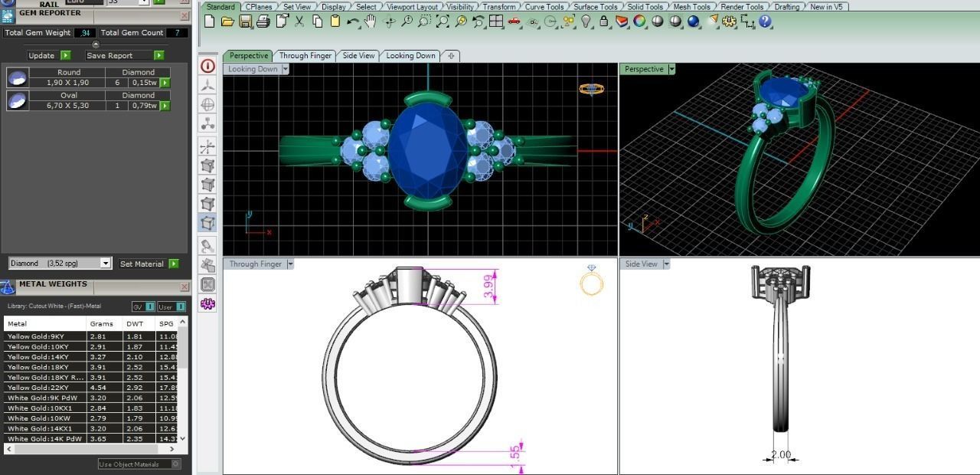This screenshot has width=980, height=475.
Task: Click the Save disk icon
Action: tap(245, 21)
